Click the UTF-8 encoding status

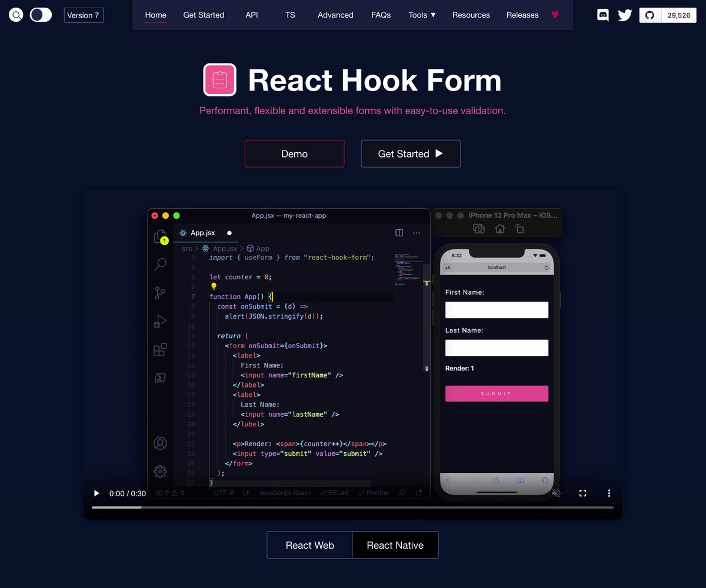(224, 493)
